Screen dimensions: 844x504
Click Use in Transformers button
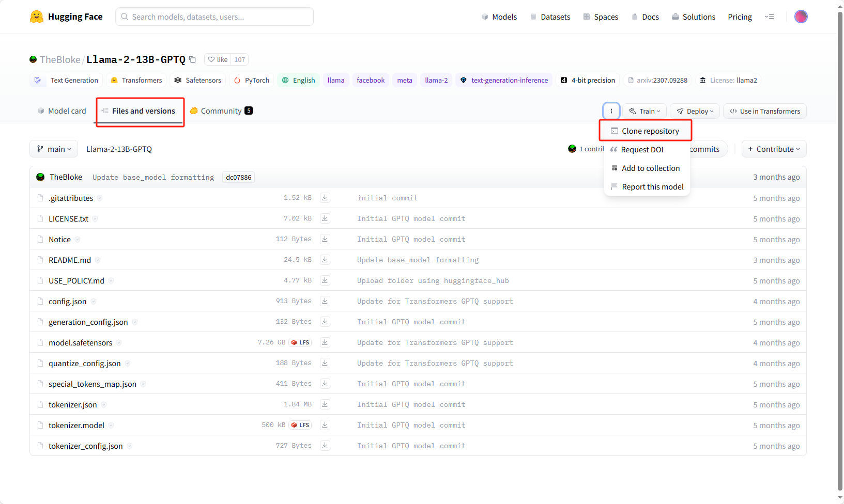[765, 111]
